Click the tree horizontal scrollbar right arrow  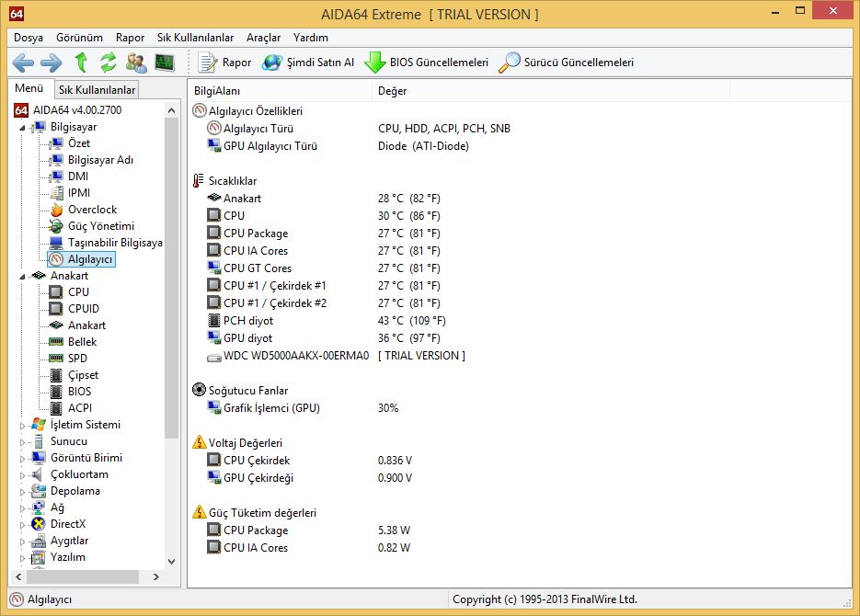pos(155,576)
